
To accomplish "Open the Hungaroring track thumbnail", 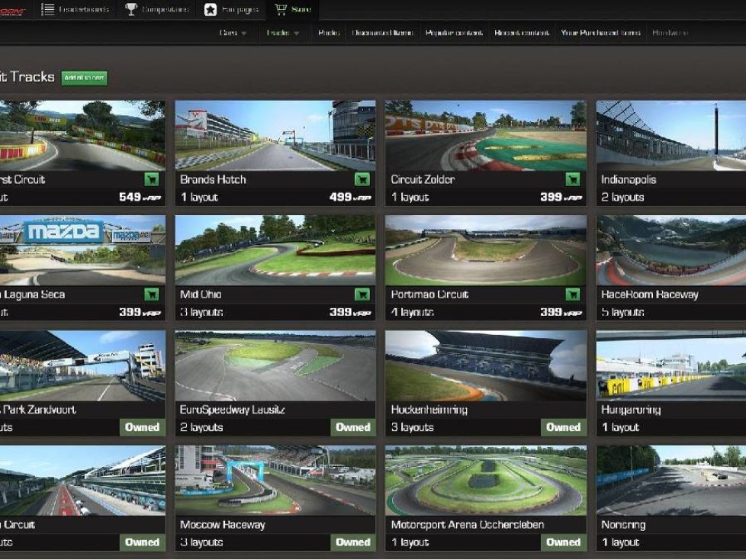I will [670, 365].
